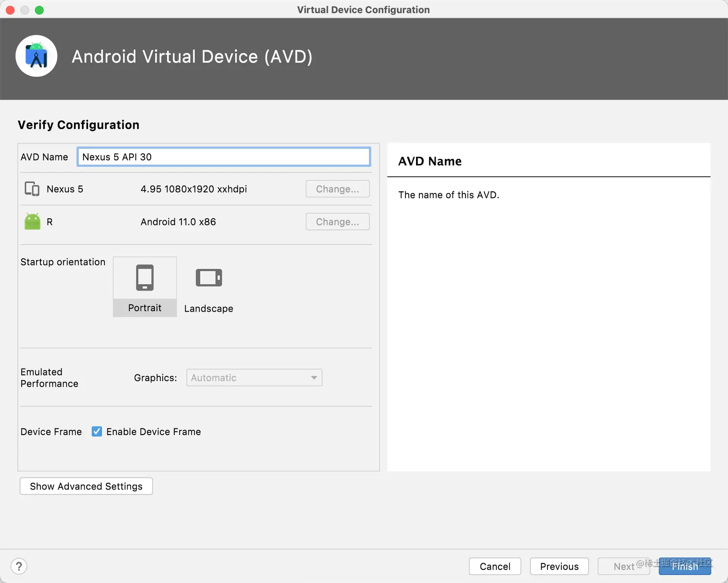This screenshot has height=583, width=728.
Task: Click the 'Android Virtual Device (AVD)' header title
Action: click(x=192, y=56)
